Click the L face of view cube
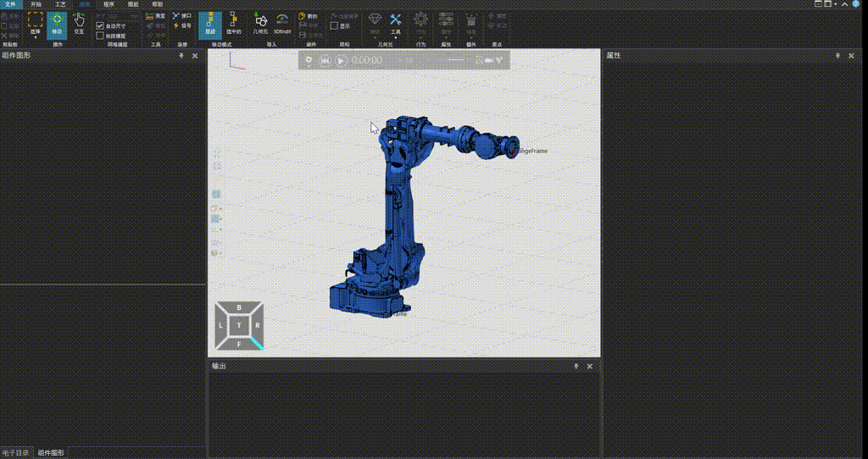The image size is (868, 459). [x=220, y=326]
